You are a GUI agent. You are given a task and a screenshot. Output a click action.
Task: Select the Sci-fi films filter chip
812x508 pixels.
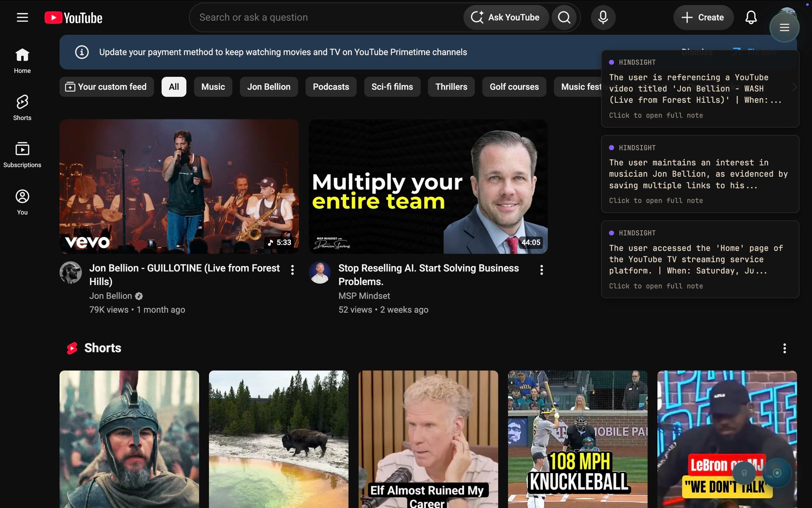click(392, 87)
